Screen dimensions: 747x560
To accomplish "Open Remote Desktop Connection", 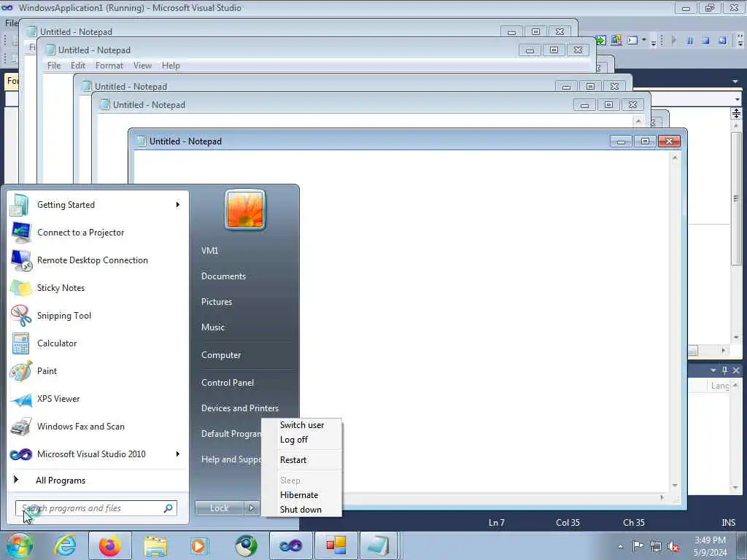I will [98, 260].
